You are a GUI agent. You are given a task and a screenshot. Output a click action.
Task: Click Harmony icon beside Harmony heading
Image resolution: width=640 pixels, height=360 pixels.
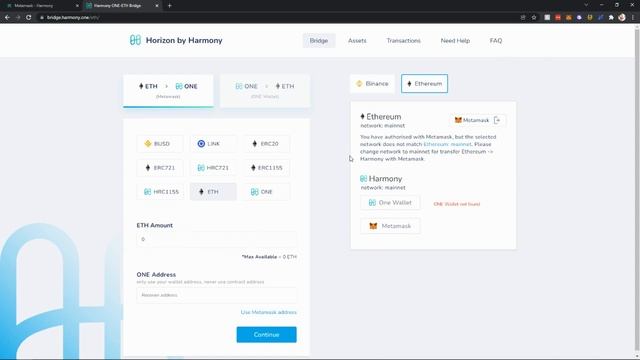point(363,179)
